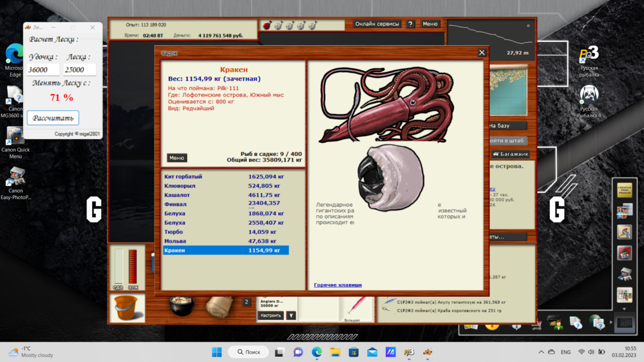Open the printer with photos icon in Canon sidebar
The height and width of the screenshot is (362, 644).
pos(624,273)
